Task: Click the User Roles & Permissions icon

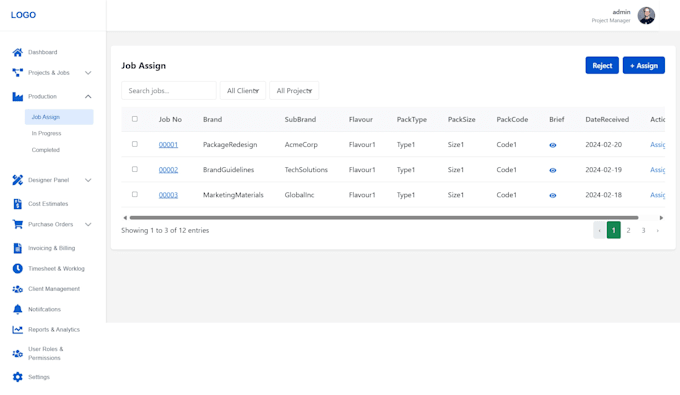Action: (x=17, y=354)
